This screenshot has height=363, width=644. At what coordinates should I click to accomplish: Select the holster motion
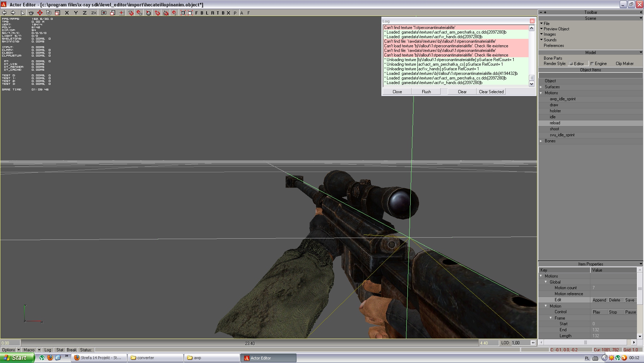[x=555, y=111]
